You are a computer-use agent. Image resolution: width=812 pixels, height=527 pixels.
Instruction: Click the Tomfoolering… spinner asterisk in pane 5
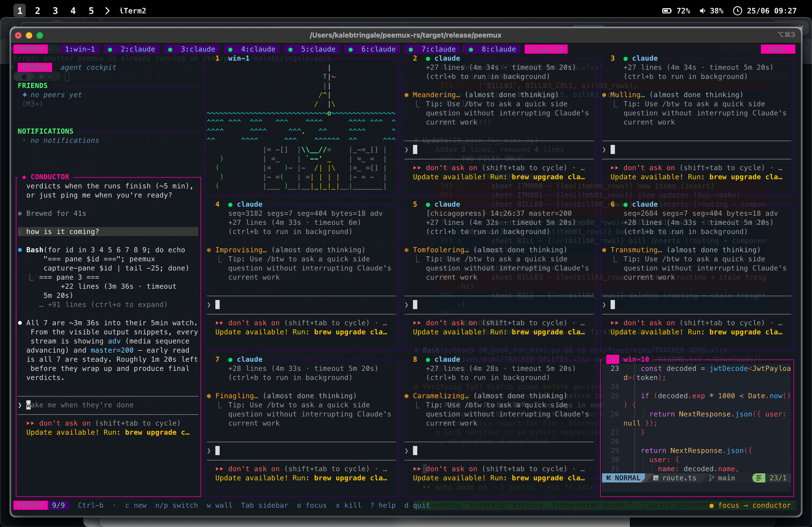[406, 250]
